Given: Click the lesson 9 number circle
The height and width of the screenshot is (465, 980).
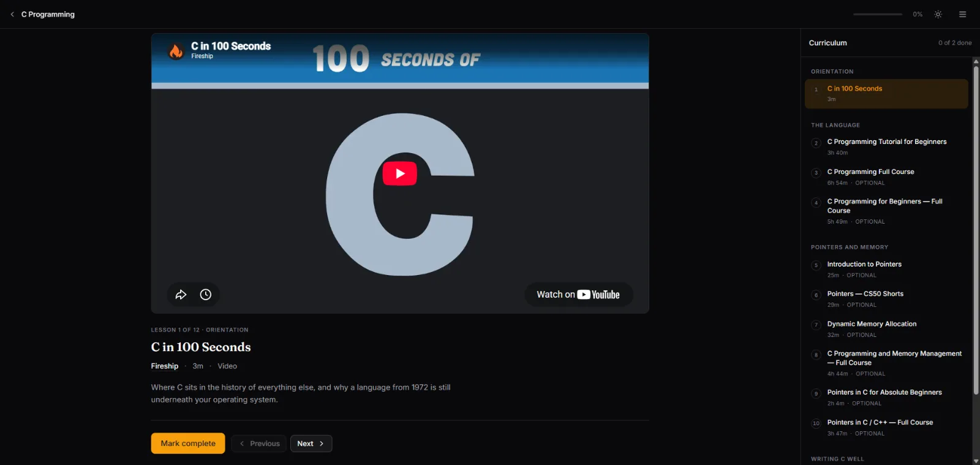Looking at the screenshot, I should coord(816,394).
